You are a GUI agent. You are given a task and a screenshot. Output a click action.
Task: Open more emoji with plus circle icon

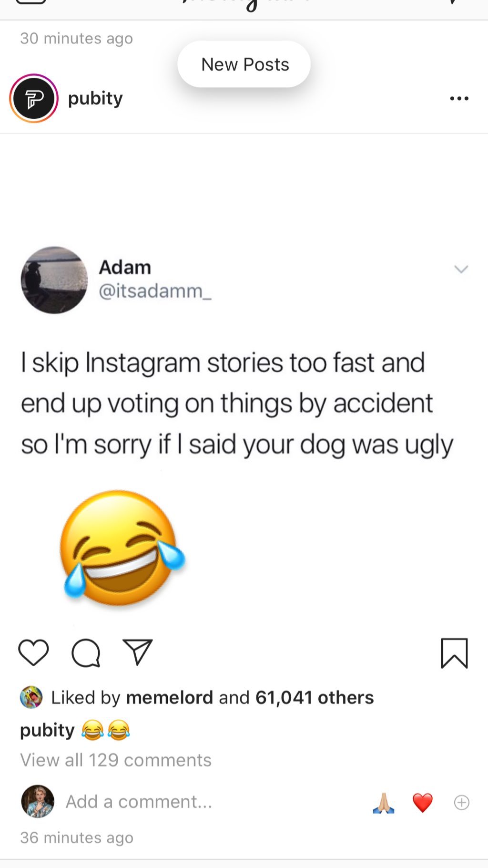461,803
